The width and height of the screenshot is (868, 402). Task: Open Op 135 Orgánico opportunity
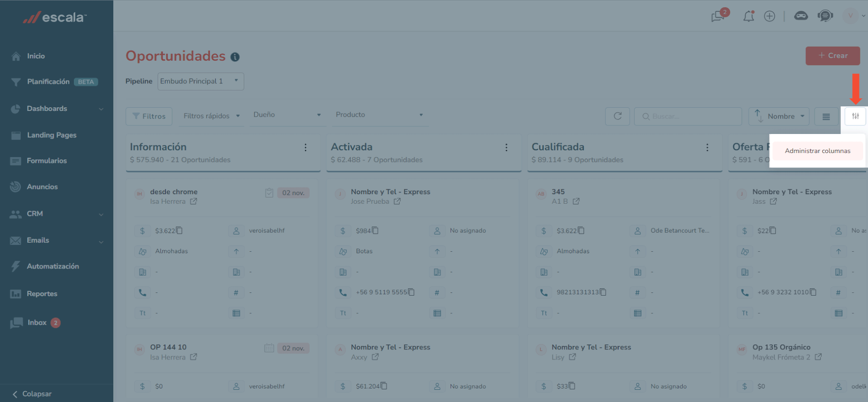point(781,347)
